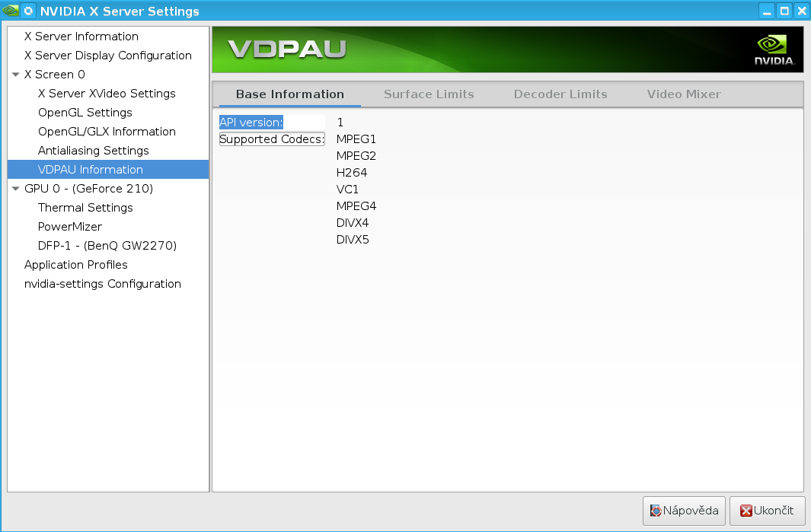Image resolution: width=811 pixels, height=532 pixels.
Task: Click the sticky window button in title bar
Action: click(x=28, y=11)
